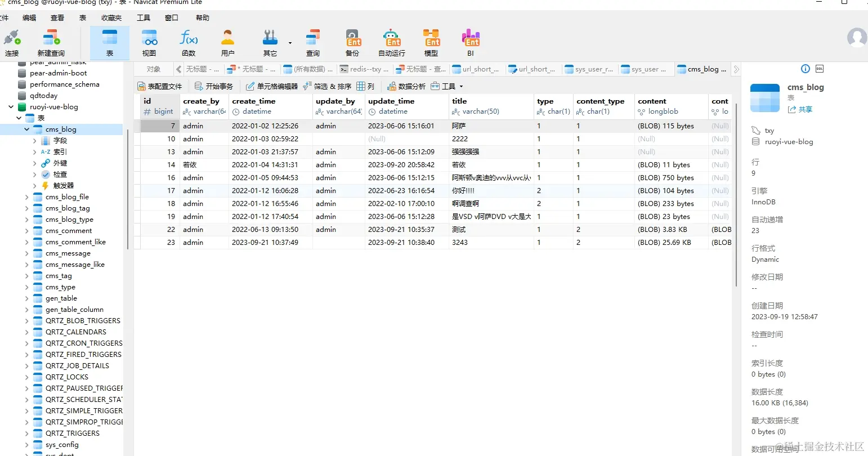Expand the 字段 fields node
This screenshot has height=456, width=868.
click(35, 140)
